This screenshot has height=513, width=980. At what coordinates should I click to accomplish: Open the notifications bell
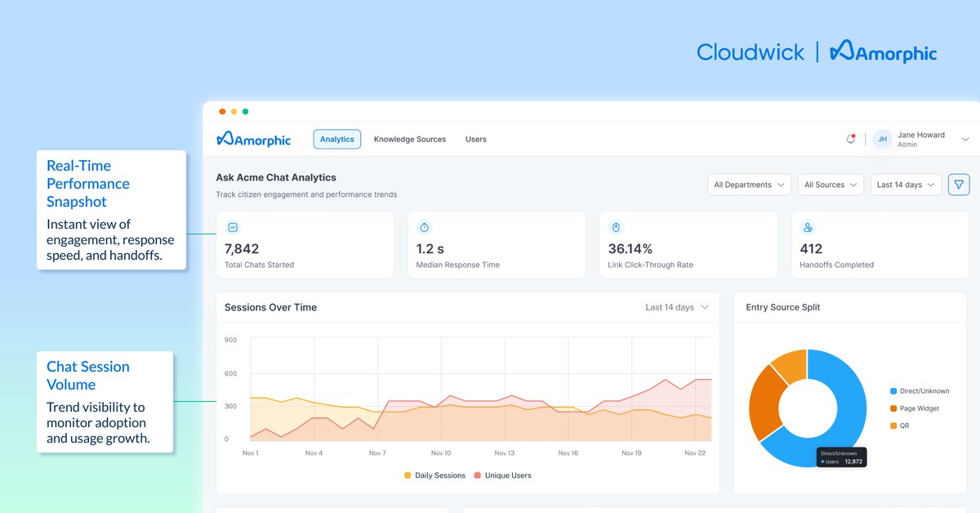(850, 139)
